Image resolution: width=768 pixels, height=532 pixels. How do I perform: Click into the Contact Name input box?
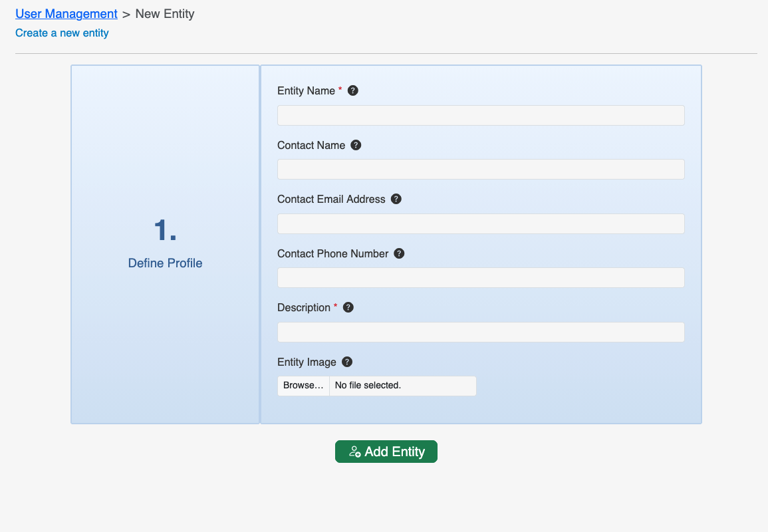click(x=481, y=170)
